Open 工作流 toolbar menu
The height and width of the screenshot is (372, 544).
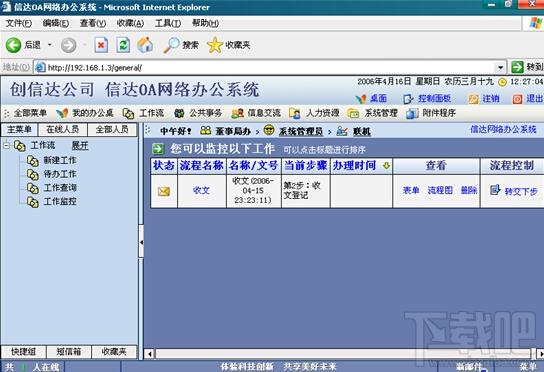pyautogui.click(x=143, y=113)
